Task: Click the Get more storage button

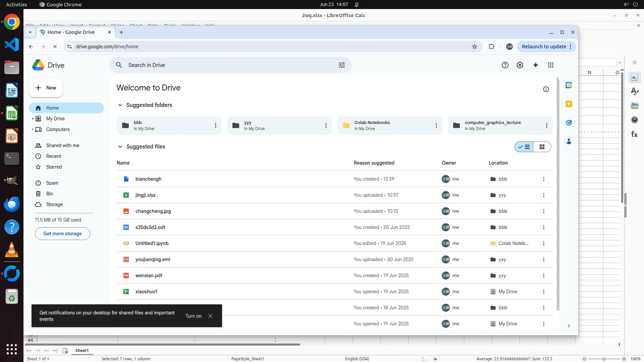Action: pos(62,234)
